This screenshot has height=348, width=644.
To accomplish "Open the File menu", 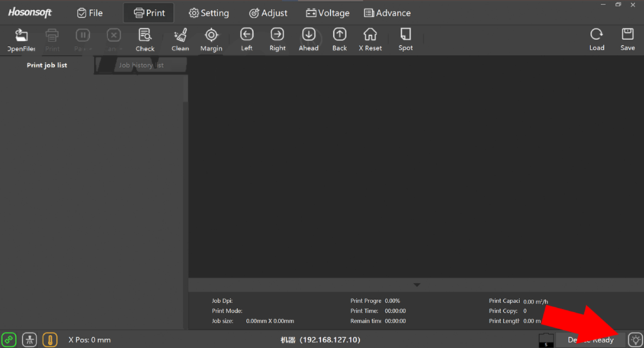I will tap(89, 13).
